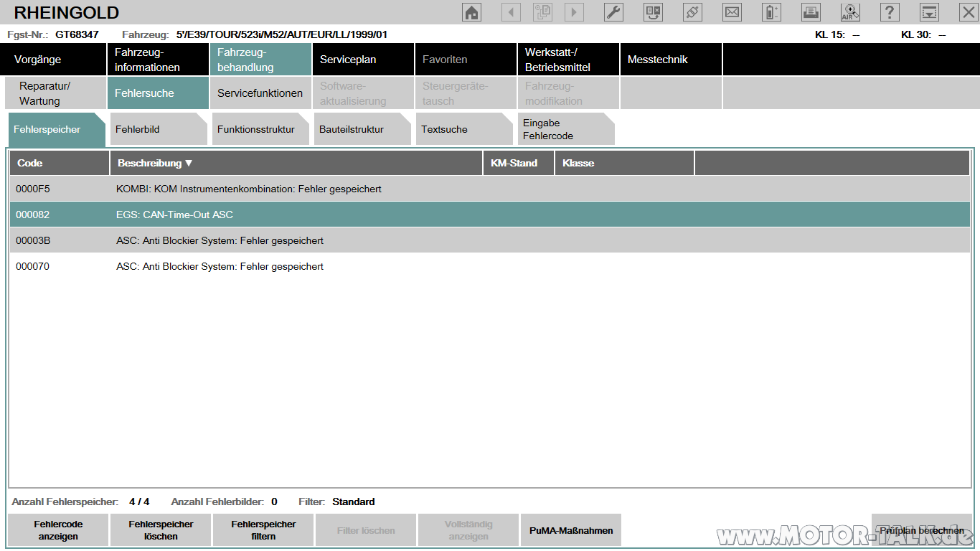
Task: Select the Steuergerätetausch submenu
Action: [466, 93]
